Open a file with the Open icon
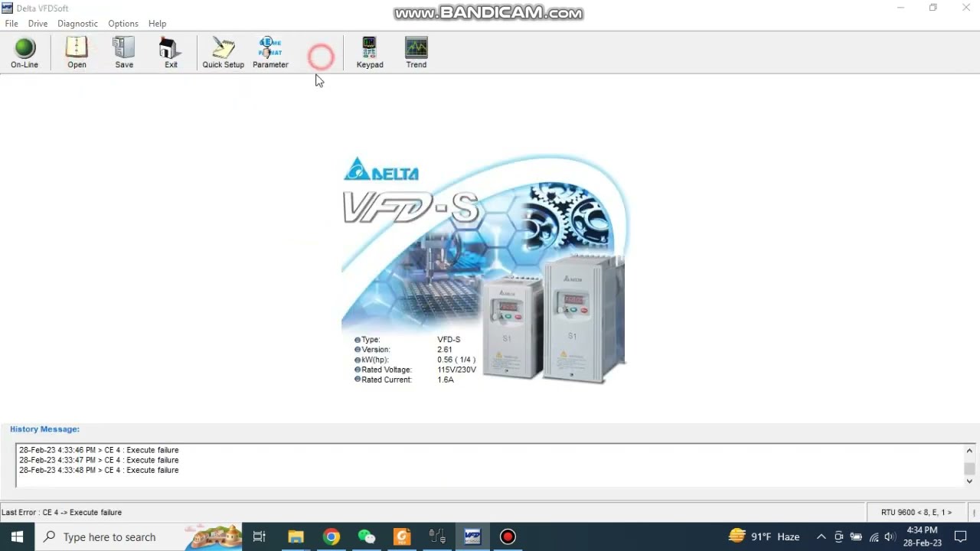 (77, 53)
